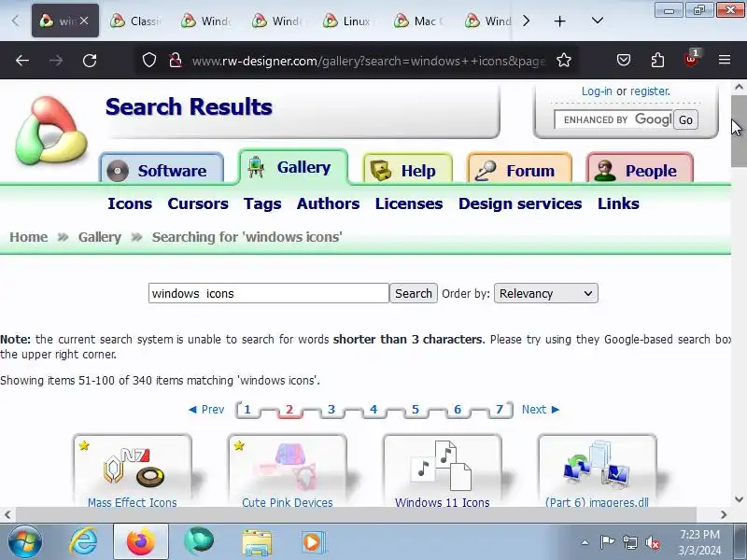This screenshot has width=747, height=560.
Task: Go to results page 3
Action: pyautogui.click(x=331, y=410)
